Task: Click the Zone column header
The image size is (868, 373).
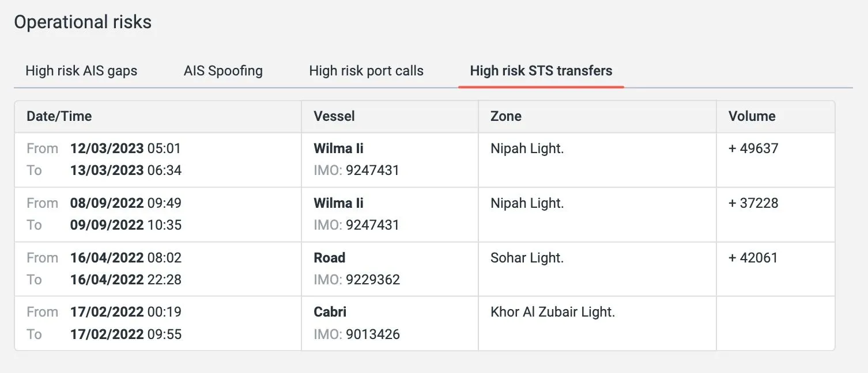Action: (505, 116)
